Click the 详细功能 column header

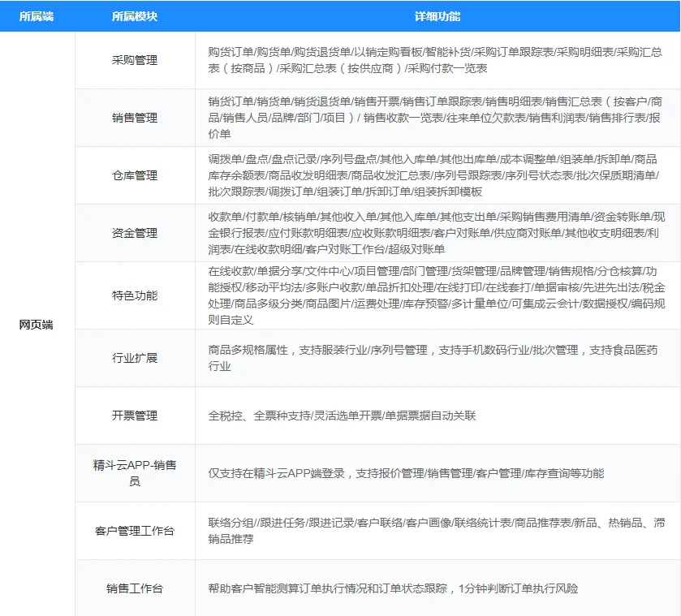438,16
